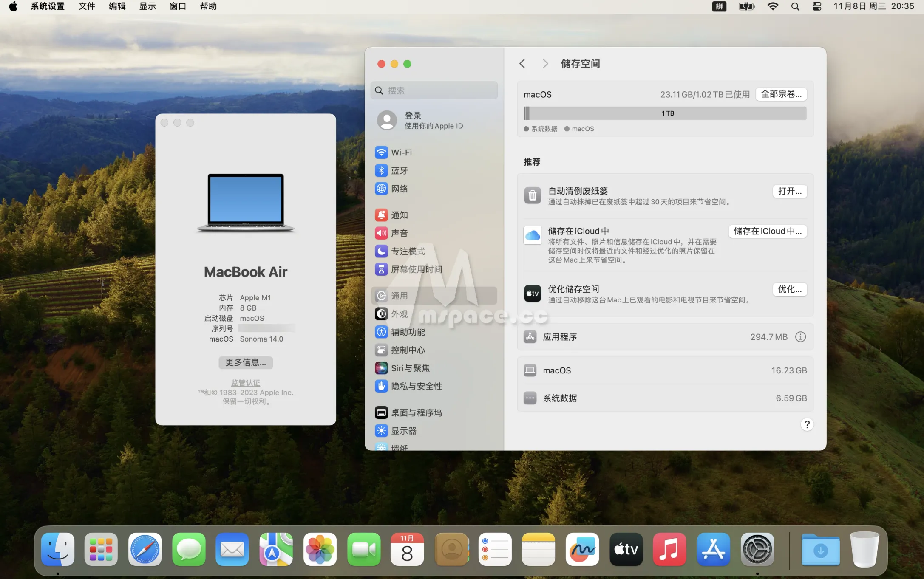Open Control Center in menu bar
The width and height of the screenshot is (924, 579).
816,6
